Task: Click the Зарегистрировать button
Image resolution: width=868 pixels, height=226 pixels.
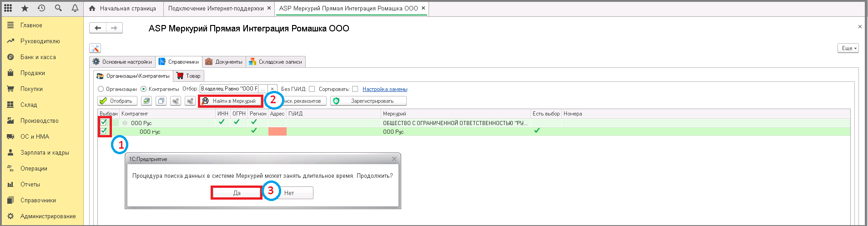Action: pyautogui.click(x=368, y=101)
